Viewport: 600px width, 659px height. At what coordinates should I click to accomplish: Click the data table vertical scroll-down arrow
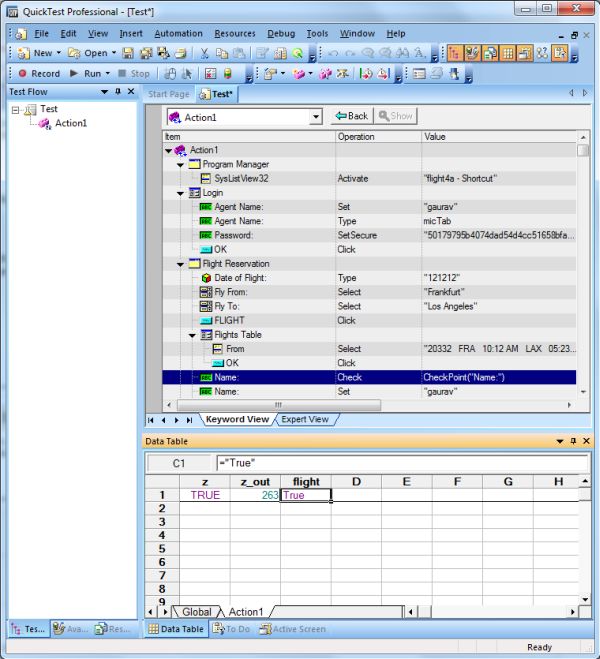pyautogui.click(x=585, y=600)
